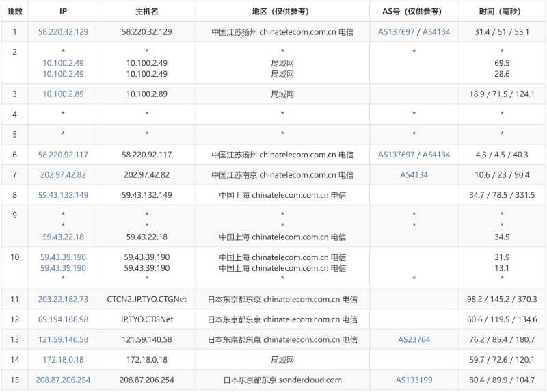Open the 69.194.166.98 IP link
Image resolution: width=547 pixels, height=392 pixels.
(x=63, y=319)
